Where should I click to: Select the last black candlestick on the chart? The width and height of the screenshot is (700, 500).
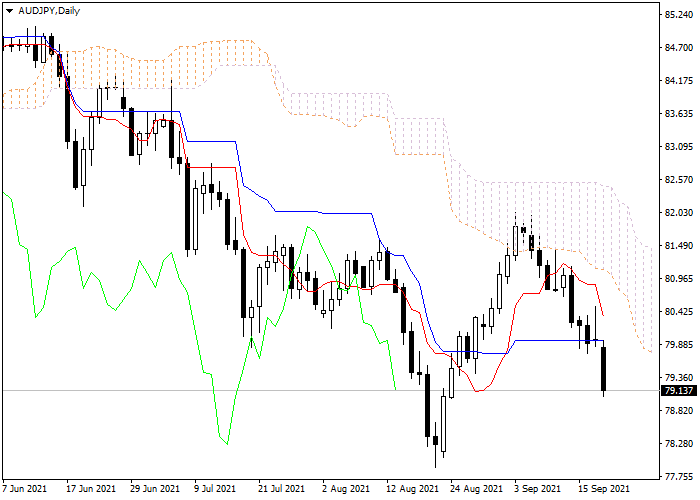click(x=604, y=369)
